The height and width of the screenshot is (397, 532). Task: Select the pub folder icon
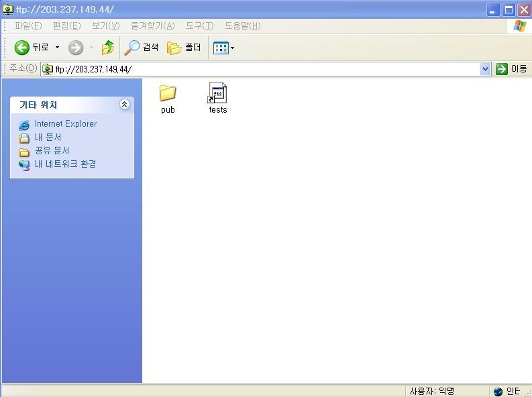coord(168,93)
